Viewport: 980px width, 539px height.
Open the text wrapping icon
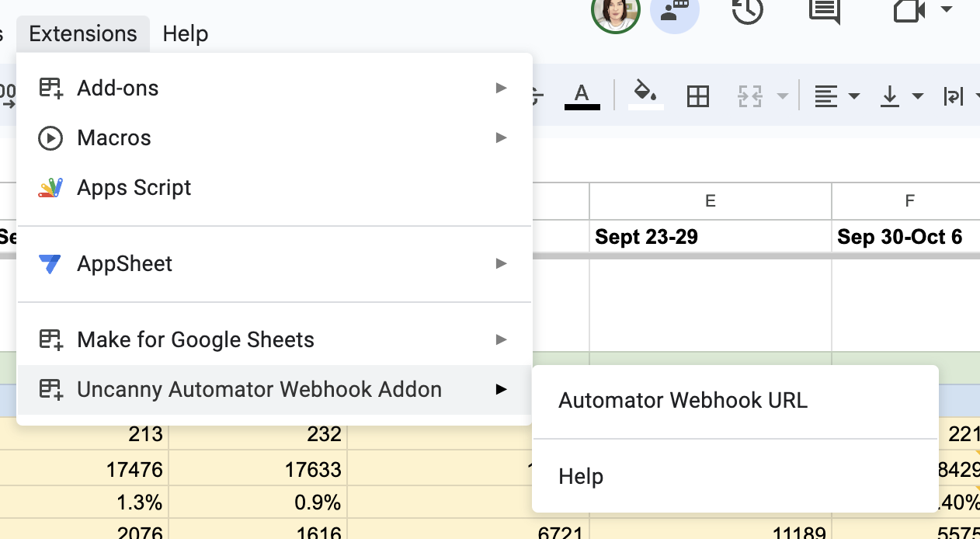(x=953, y=96)
